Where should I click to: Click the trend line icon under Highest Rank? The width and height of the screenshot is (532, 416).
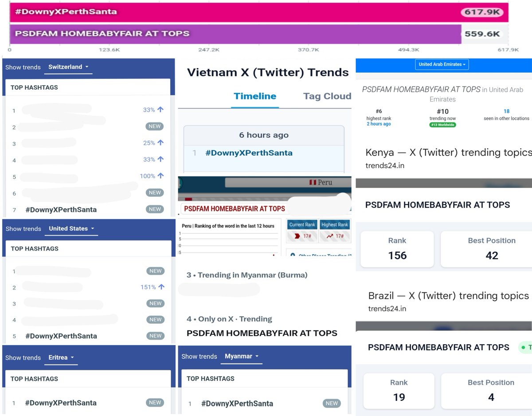point(329,236)
